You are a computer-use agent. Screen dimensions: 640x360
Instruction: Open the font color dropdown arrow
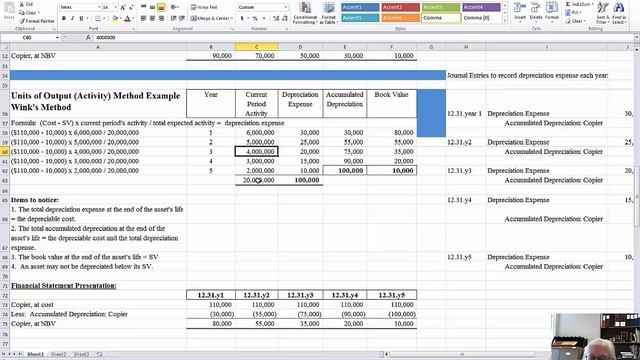coord(133,18)
